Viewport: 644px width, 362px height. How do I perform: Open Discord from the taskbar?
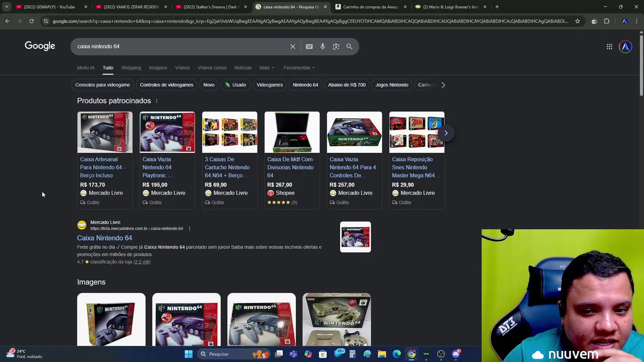point(456,354)
